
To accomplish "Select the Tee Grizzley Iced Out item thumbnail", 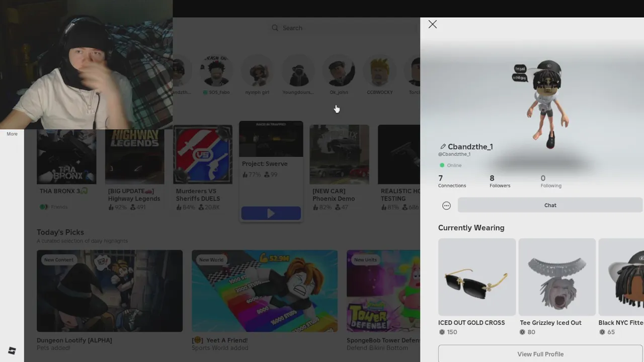I will [557, 277].
